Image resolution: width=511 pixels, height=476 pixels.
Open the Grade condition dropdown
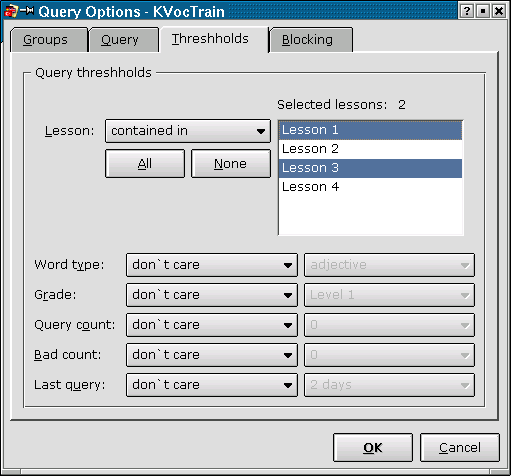click(212, 295)
